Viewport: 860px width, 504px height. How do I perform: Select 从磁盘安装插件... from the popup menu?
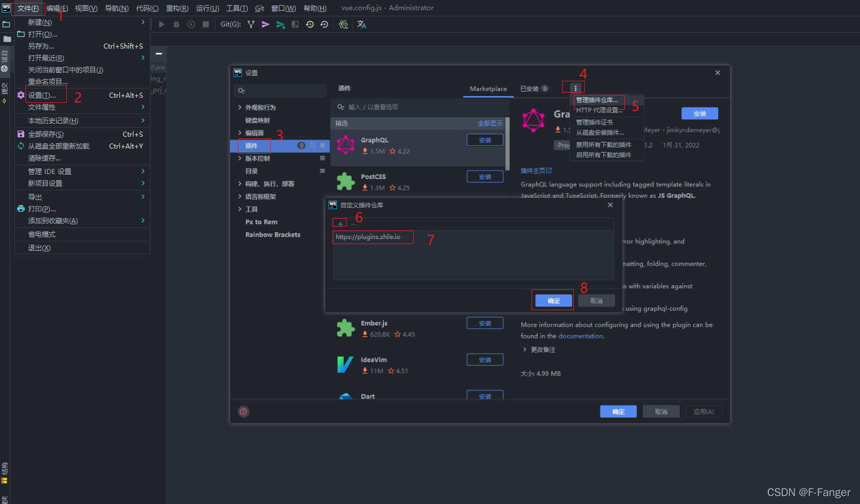[600, 133]
